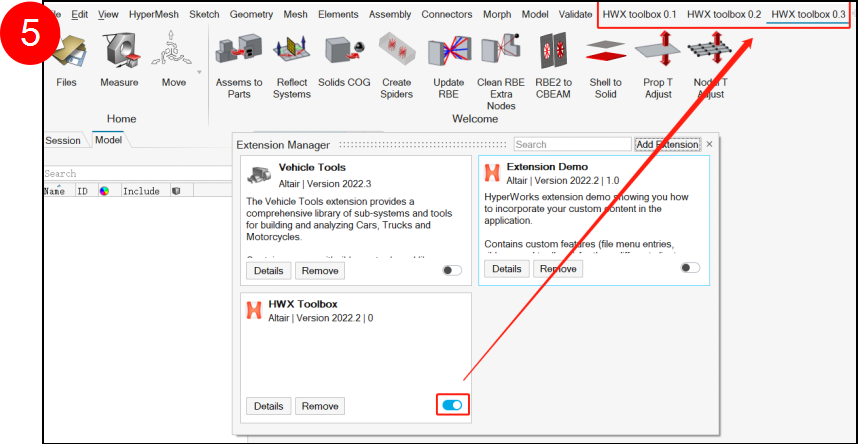Focus the Extension Manager search field
Viewport: 858px width, 444px height.
[573, 145]
